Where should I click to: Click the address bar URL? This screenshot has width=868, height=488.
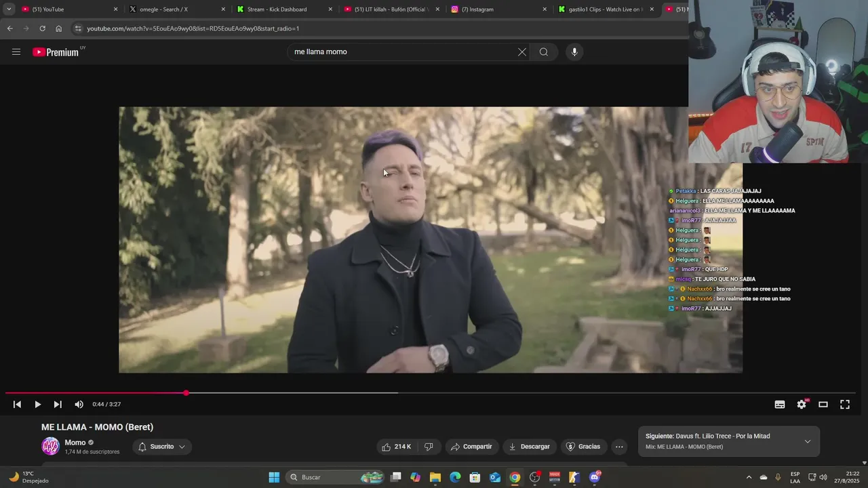193,28
